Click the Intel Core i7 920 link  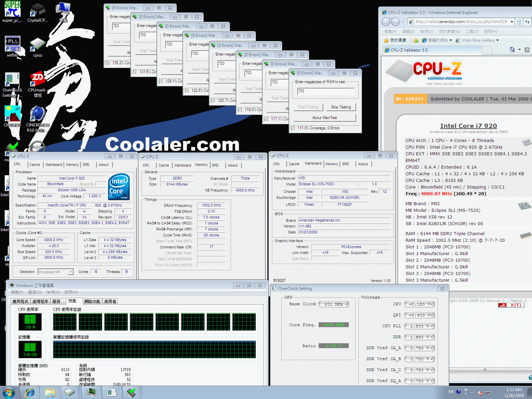(468, 126)
